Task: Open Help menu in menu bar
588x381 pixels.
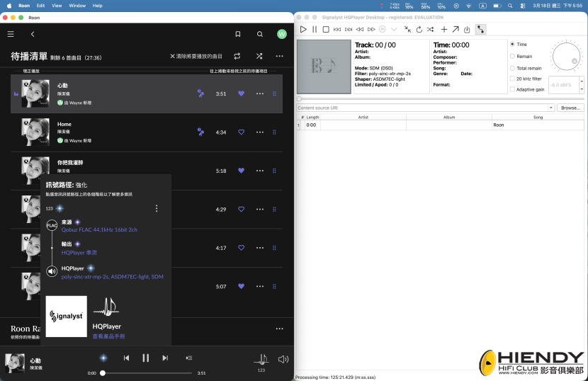Action: (x=98, y=6)
